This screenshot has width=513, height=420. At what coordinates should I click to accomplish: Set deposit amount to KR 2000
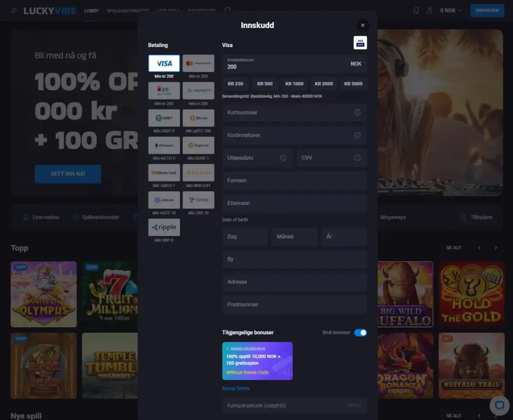(324, 84)
